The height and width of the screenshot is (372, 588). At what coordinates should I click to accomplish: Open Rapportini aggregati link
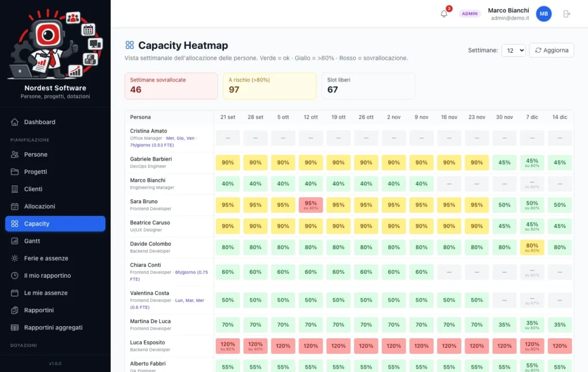pyautogui.click(x=55, y=327)
